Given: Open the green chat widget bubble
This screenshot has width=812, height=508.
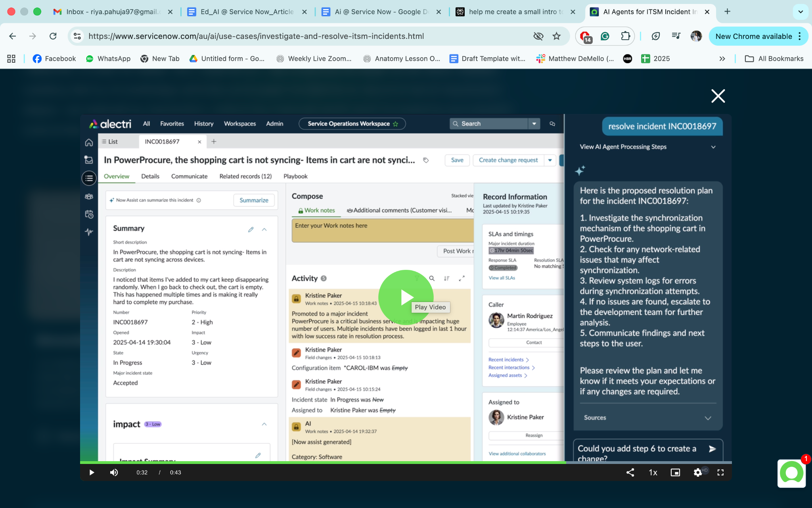Looking at the screenshot, I should coord(791,473).
